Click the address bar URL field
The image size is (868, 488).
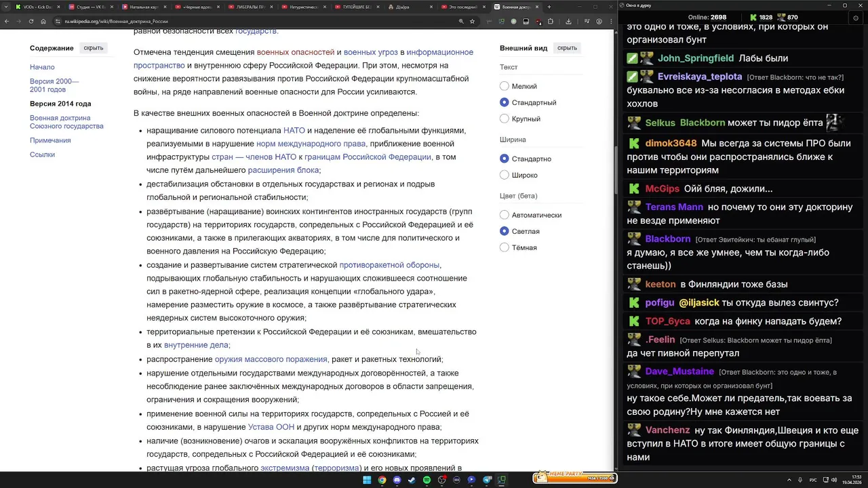pyautogui.click(x=258, y=21)
